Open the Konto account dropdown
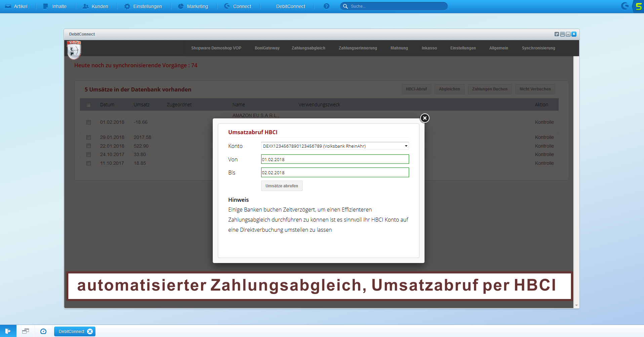644x337 pixels. click(x=335, y=146)
